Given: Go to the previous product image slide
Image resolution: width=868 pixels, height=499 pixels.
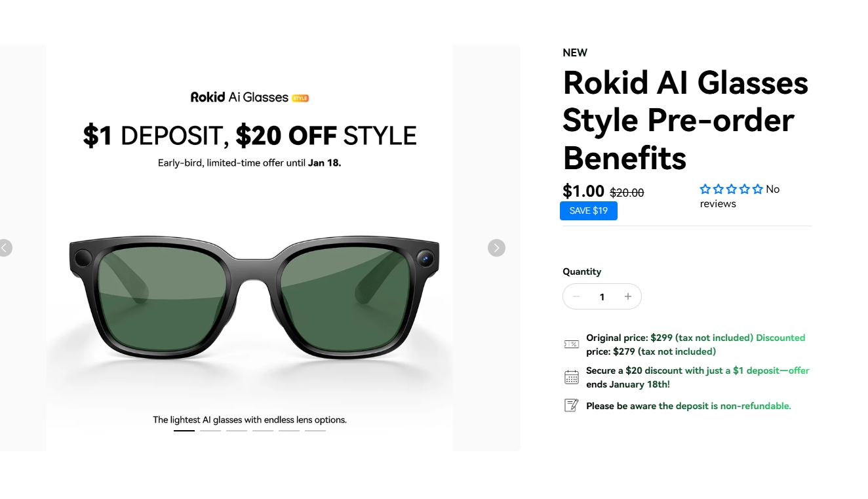Looking at the screenshot, I should coord(5,248).
